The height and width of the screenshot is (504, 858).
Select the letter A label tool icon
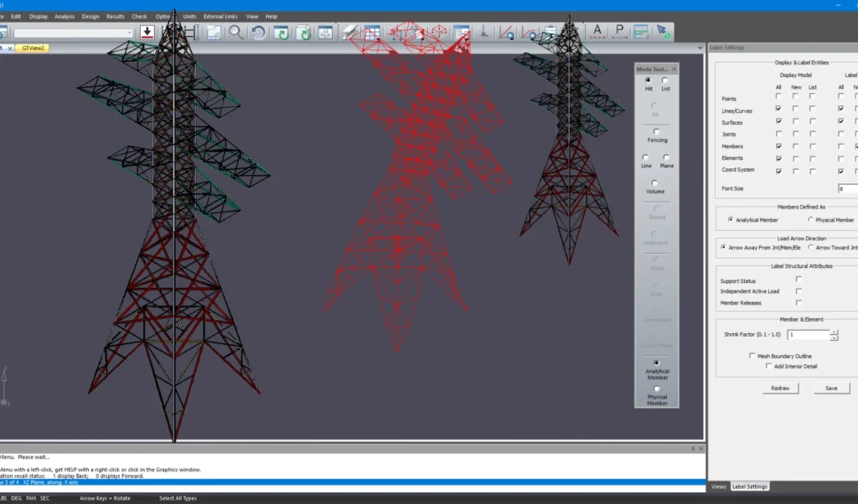click(x=597, y=33)
